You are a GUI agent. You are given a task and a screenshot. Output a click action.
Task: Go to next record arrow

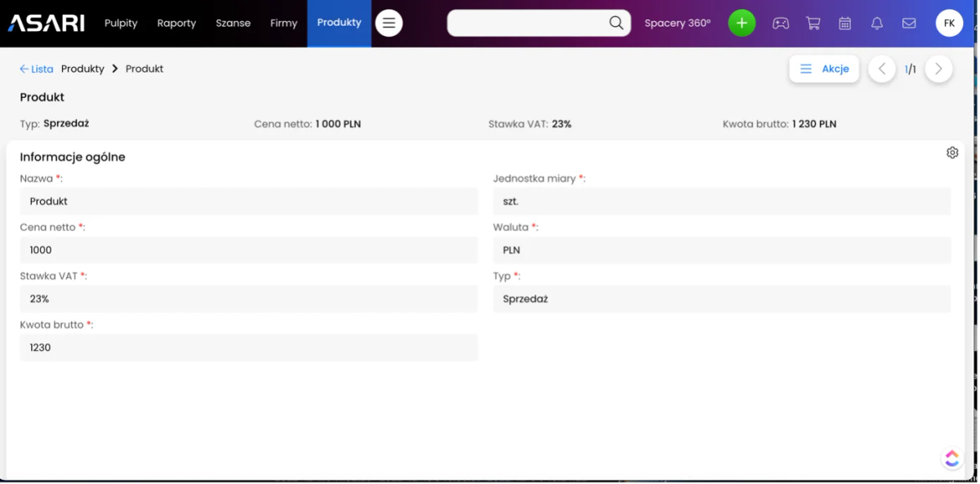click(938, 69)
